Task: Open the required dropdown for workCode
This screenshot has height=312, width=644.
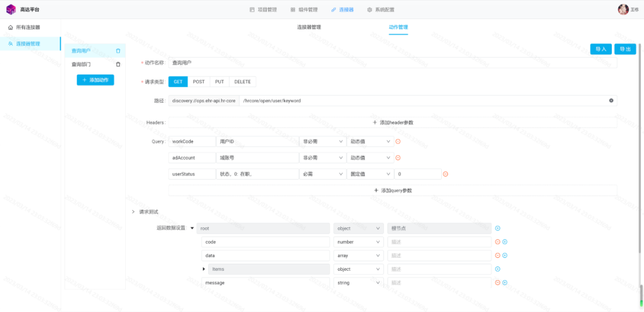Action: coord(323,141)
